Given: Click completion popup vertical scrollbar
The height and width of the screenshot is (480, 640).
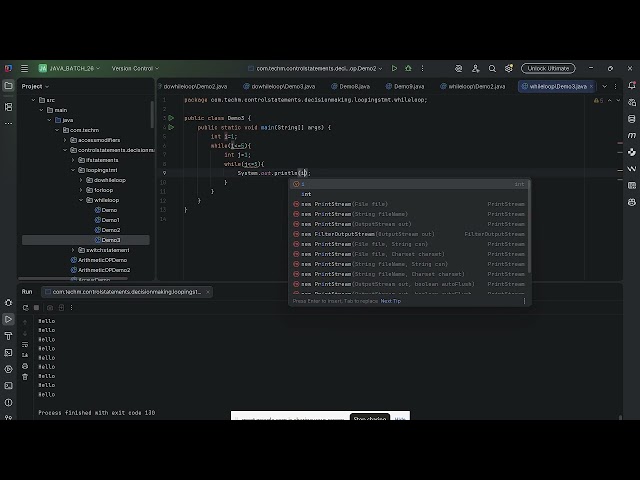Looking at the screenshot, I should (529, 227).
